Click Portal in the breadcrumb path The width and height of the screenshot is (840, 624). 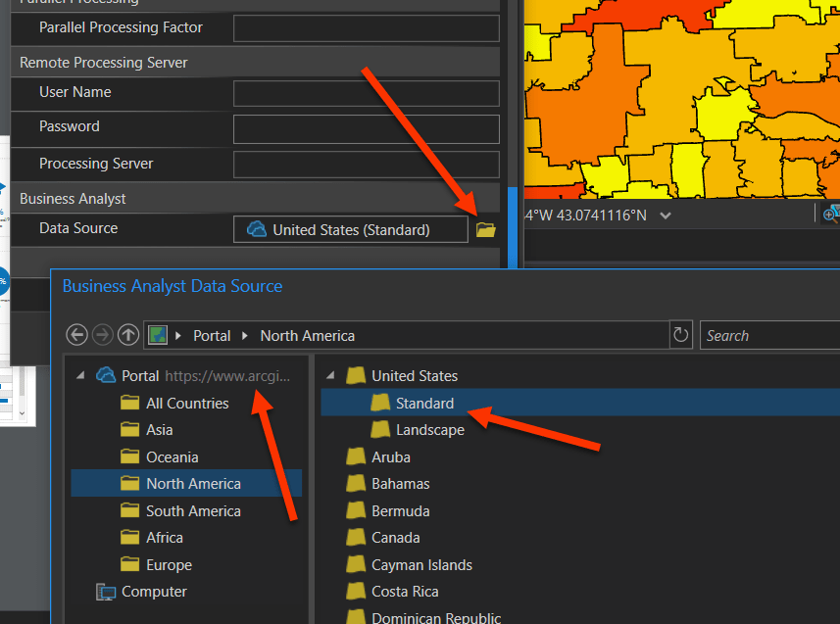[212, 334]
